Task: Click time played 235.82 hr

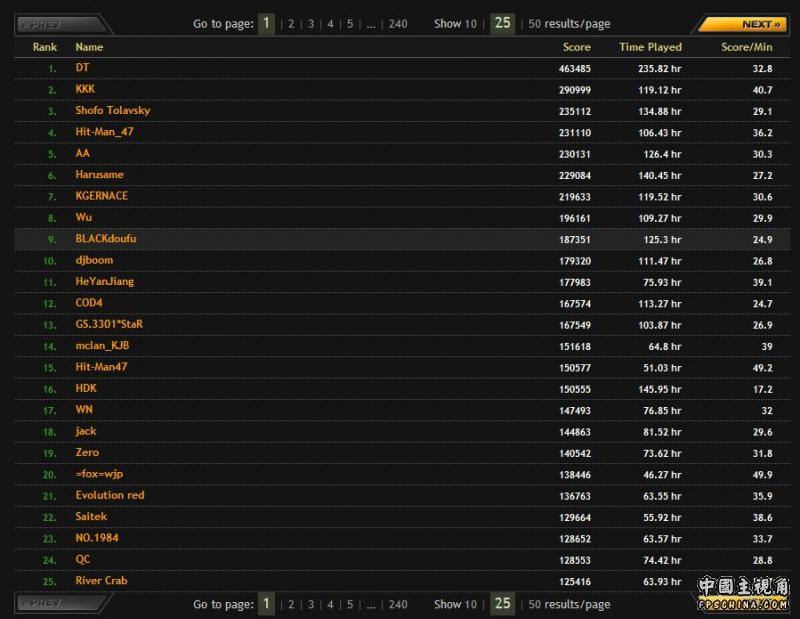Action: [x=660, y=68]
